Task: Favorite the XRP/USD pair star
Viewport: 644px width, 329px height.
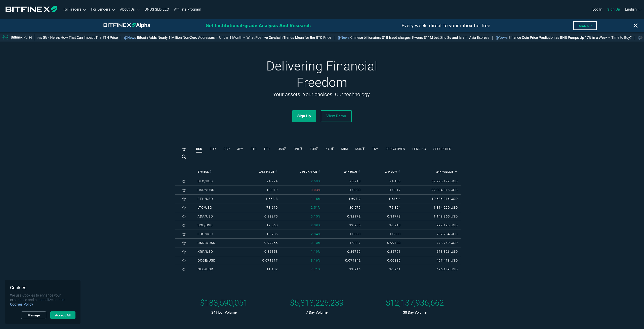Action: [184, 252]
